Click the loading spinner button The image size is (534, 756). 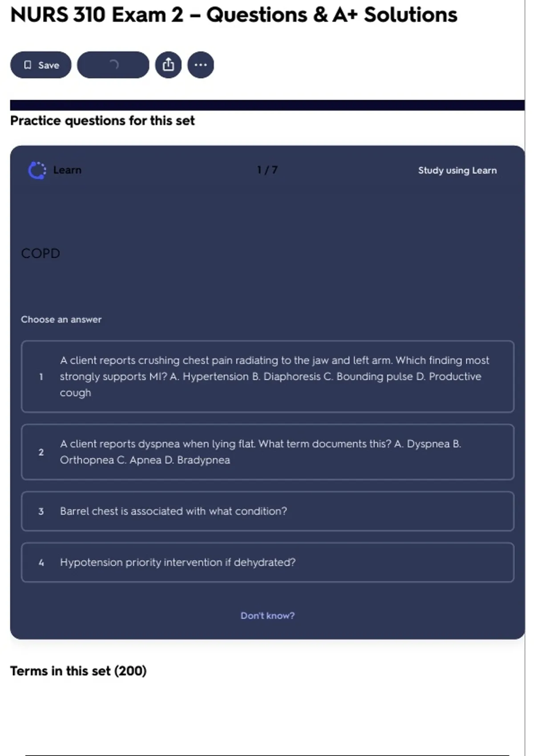113,65
